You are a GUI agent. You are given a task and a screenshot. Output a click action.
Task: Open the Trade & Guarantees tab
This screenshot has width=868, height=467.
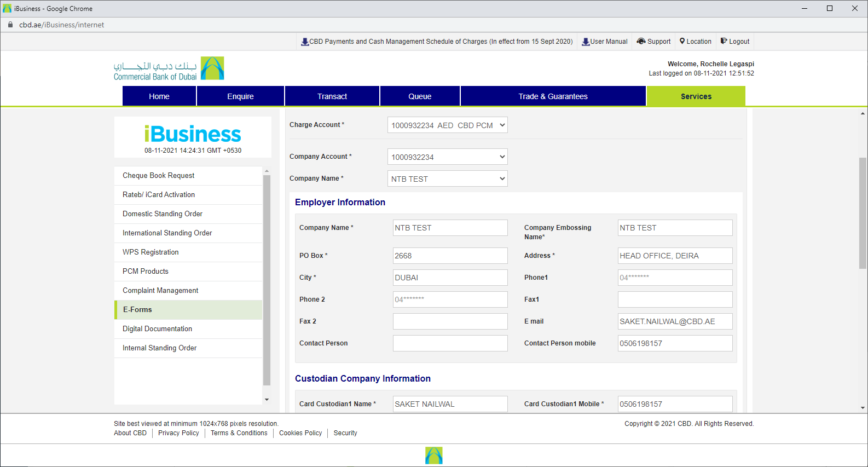coord(553,96)
